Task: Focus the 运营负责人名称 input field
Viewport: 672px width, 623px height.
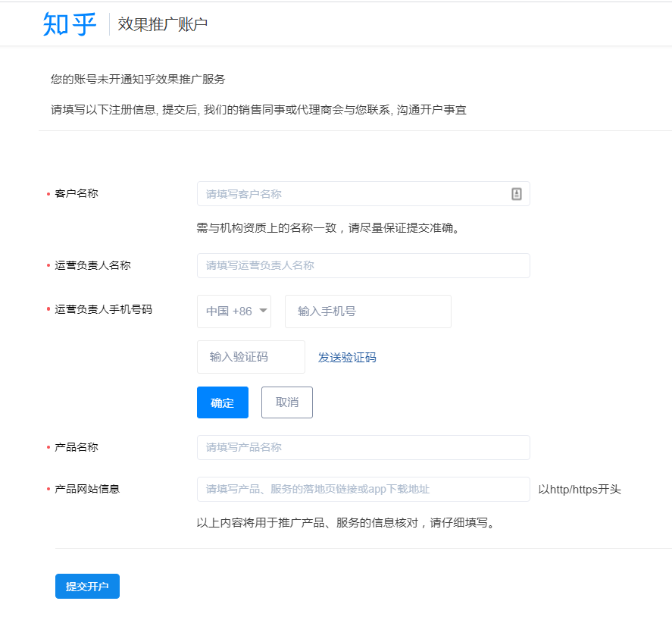Action: [363, 265]
